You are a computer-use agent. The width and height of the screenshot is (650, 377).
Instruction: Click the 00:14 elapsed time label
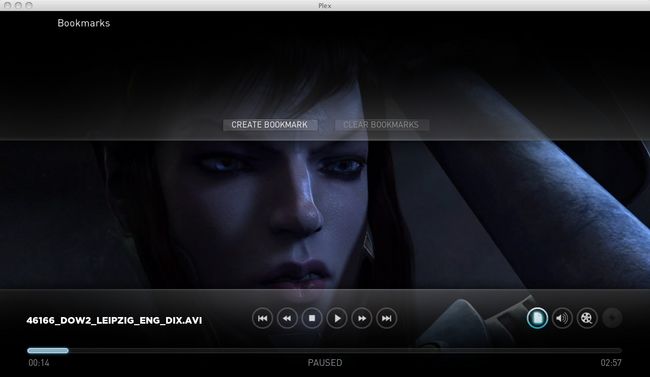(x=39, y=363)
